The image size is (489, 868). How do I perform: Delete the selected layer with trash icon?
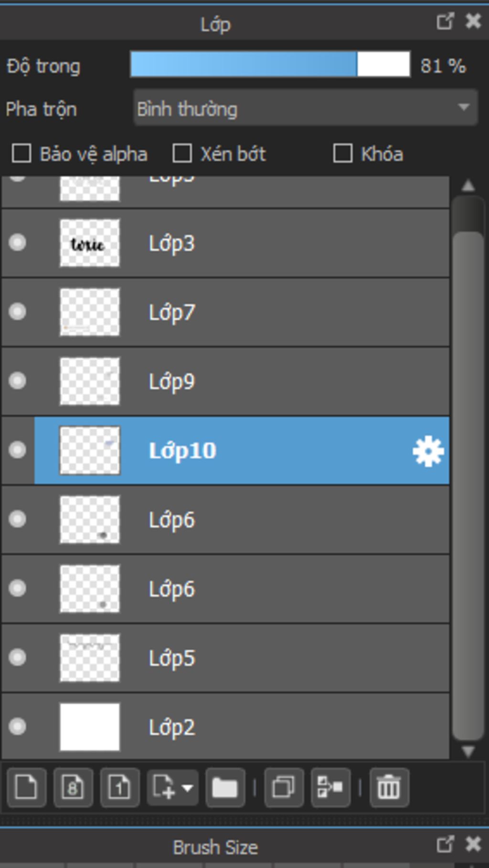click(389, 787)
